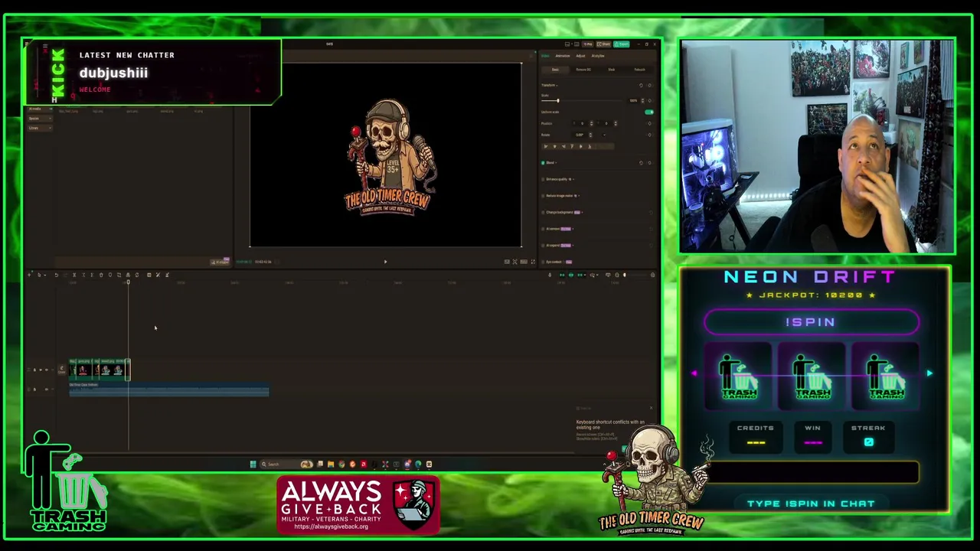Add a keyframe for Scale
Screen dimensions: 980x551
point(649,100)
